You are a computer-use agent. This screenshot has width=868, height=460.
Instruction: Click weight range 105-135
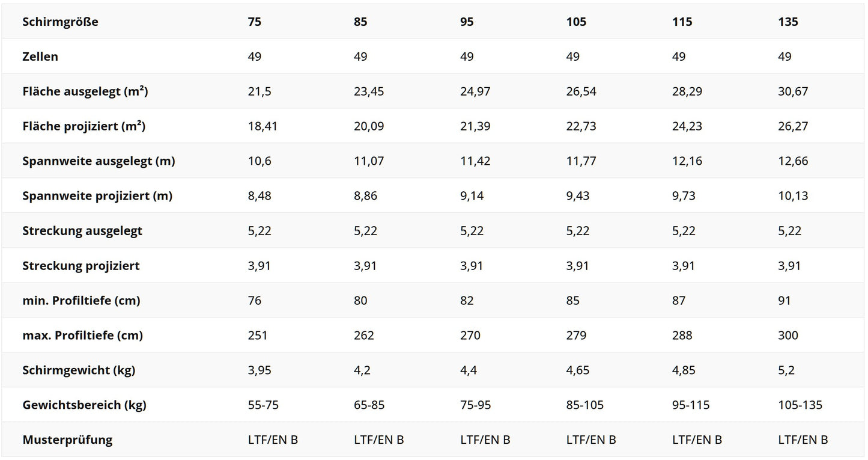(800, 406)
